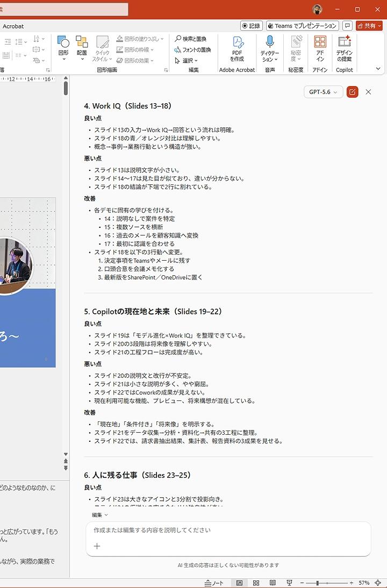Open the Acrobat ribbon tab
387x588 pixels.
point(13,26)
